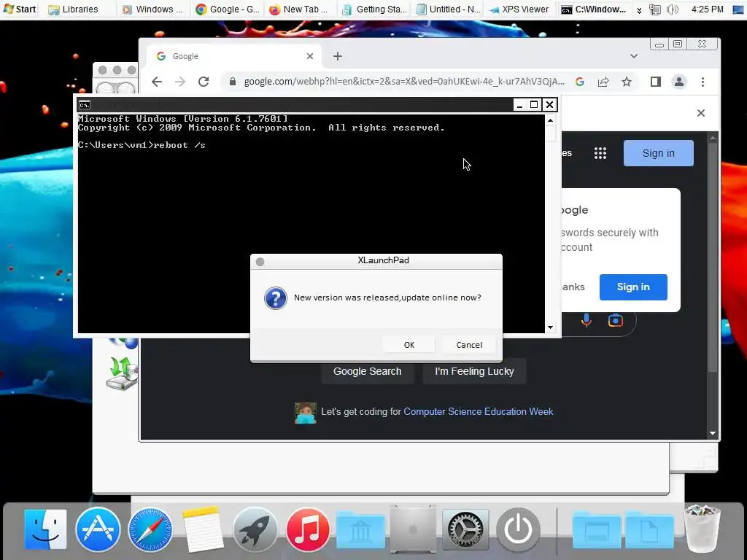Viewport: 747px width, 560px height.
Task: Click the search by image camera icon
Action: coord(616,321)
